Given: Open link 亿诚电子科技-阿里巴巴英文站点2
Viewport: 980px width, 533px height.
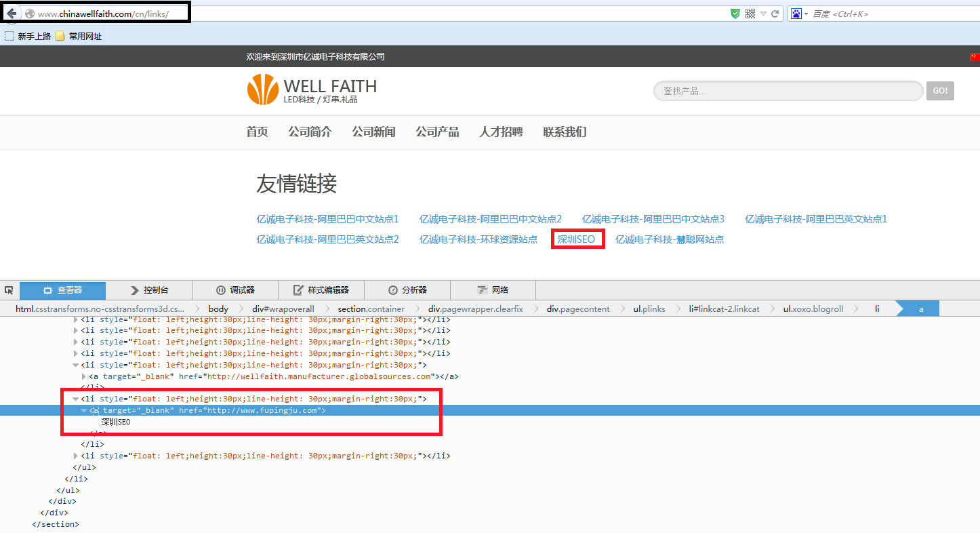Looking at the screenshot, I should coord(327,239).
